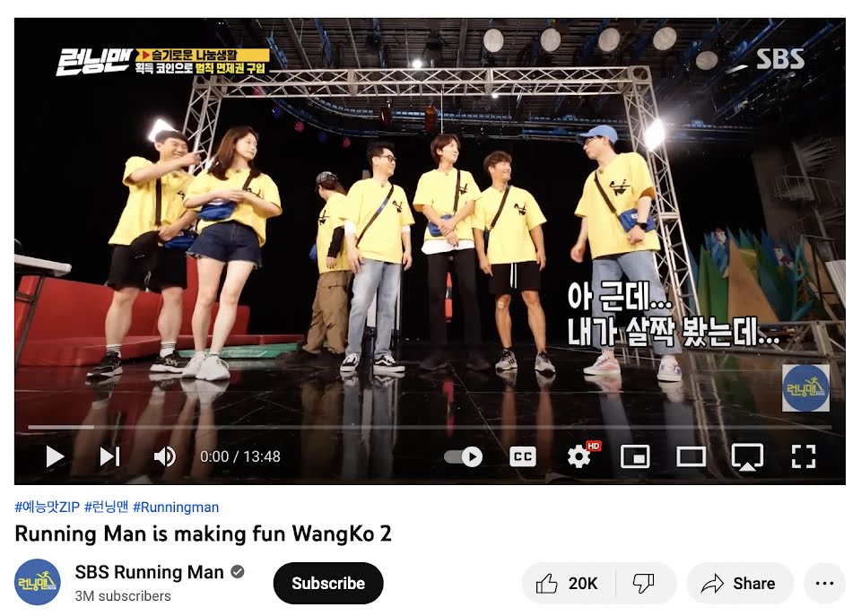Click the video progress bar

tap(430, 427)
